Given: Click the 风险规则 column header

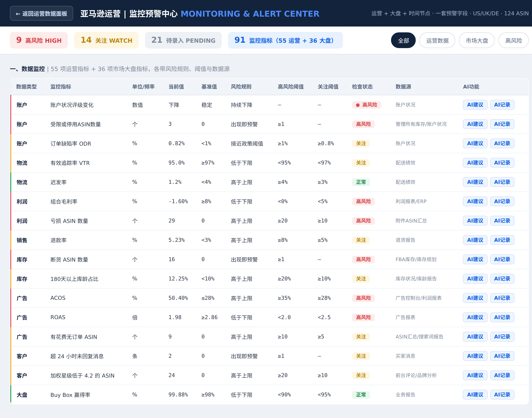Looking at the screenshot, I should [x=241, y=87].
